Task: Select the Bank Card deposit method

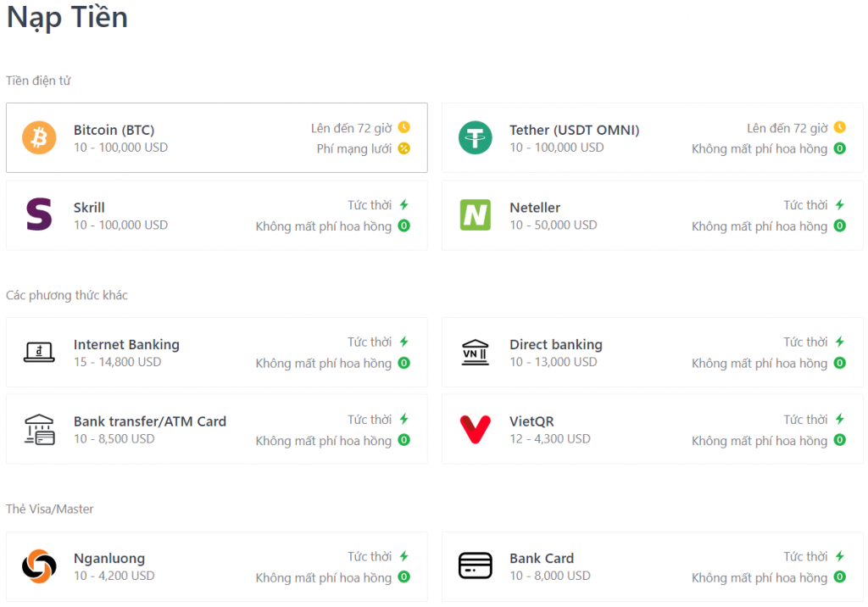Action: (653, 566)
